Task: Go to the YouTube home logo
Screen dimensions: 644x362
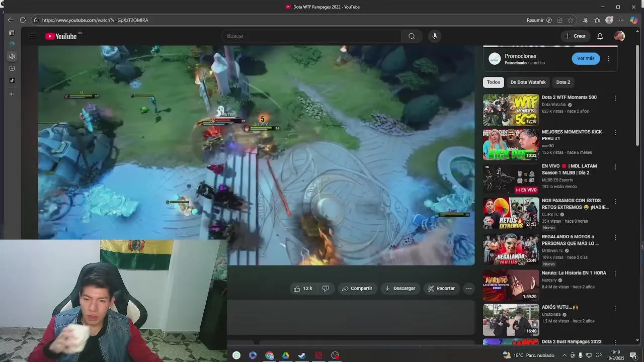Action: point(61,36)
